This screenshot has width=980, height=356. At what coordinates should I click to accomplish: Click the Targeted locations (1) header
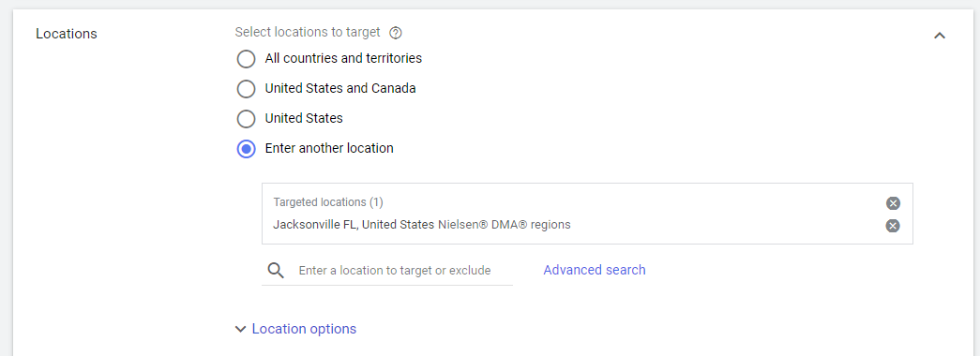tap(328, 202)
